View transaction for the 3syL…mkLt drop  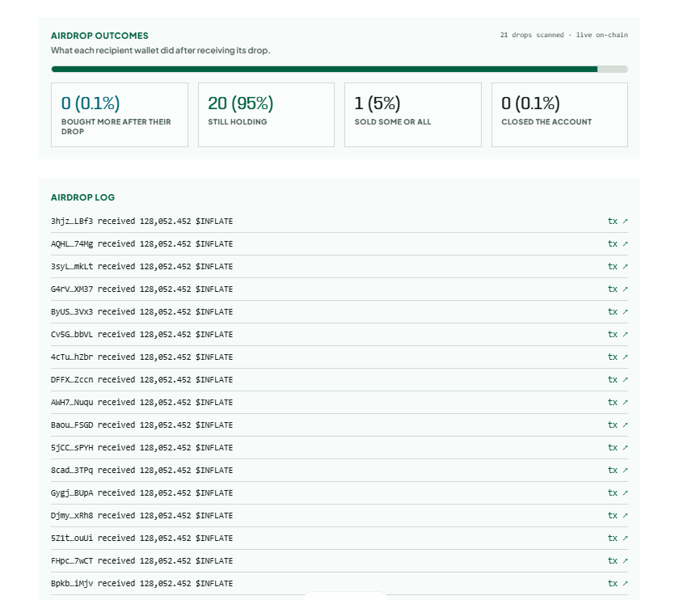618,266
